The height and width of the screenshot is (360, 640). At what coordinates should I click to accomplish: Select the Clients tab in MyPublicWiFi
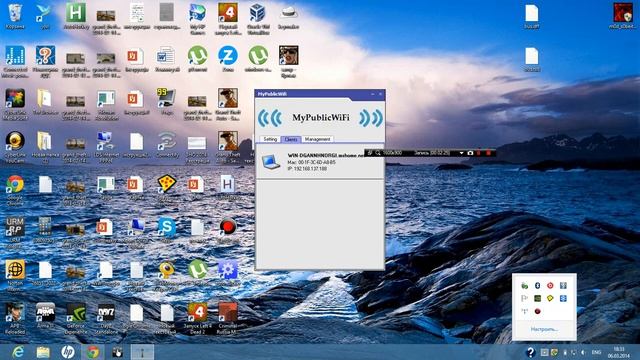(x=291, y=139)
